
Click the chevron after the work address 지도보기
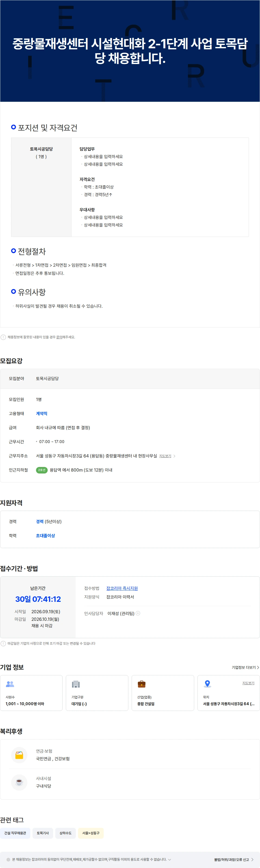pyautogui.click(x=174, y=456)
